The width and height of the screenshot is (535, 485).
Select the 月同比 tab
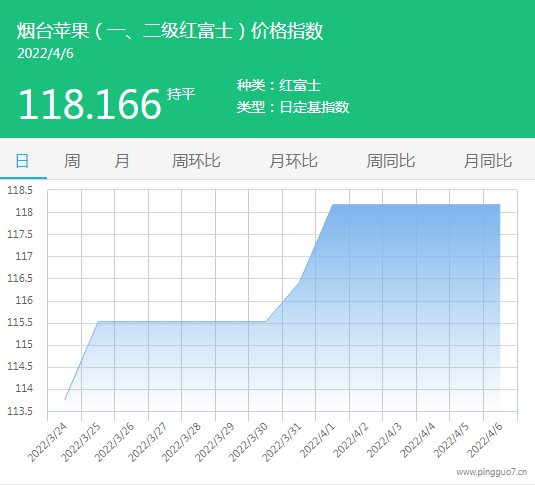tap(488, 161)
